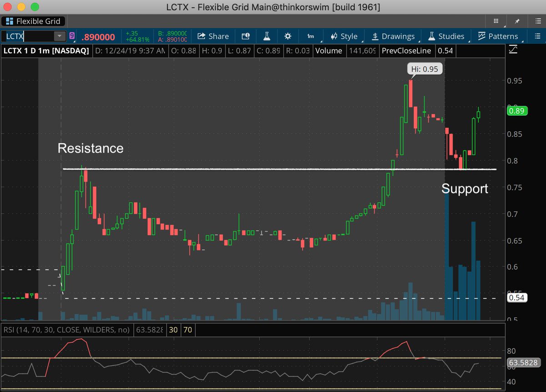Open the Style menu
The image size is (546, 392).
point(344,36)
